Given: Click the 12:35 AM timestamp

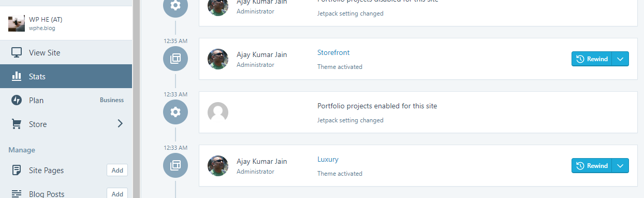Looking at the screenshot, I should click(x=175, y=41).
